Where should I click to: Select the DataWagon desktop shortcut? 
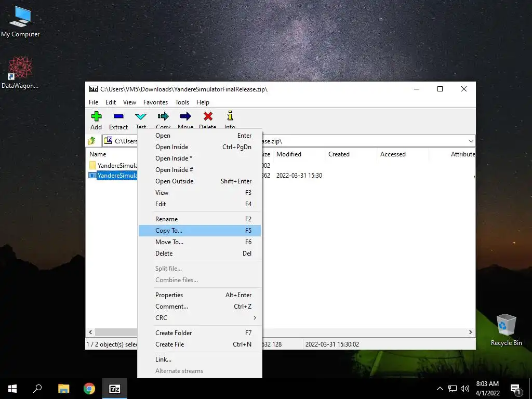(20, 72)
